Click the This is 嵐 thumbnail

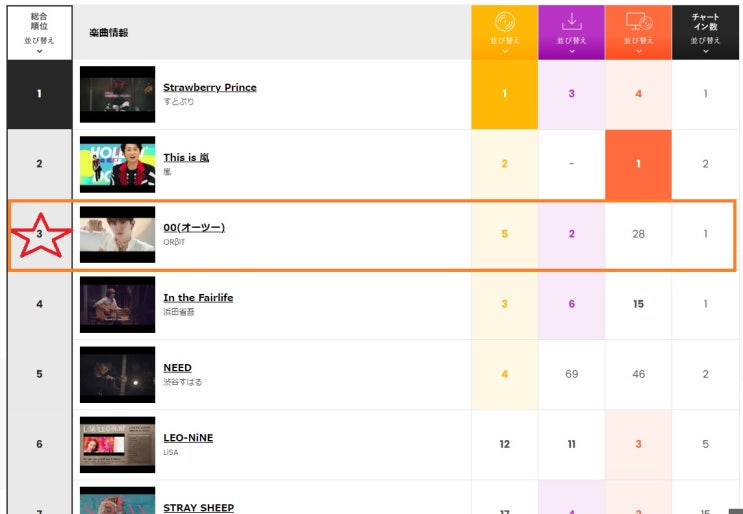tap(118, 164)
